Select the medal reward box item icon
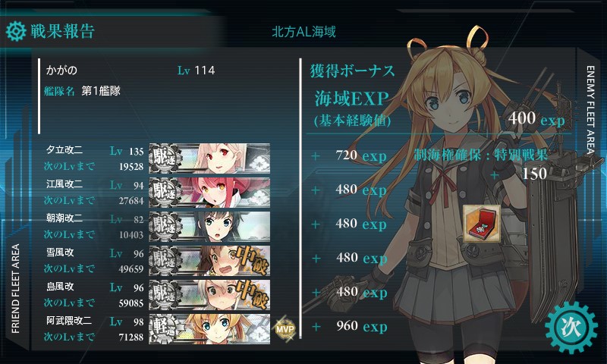This screenshot has height=364, width=607. (x=482, y=224)
